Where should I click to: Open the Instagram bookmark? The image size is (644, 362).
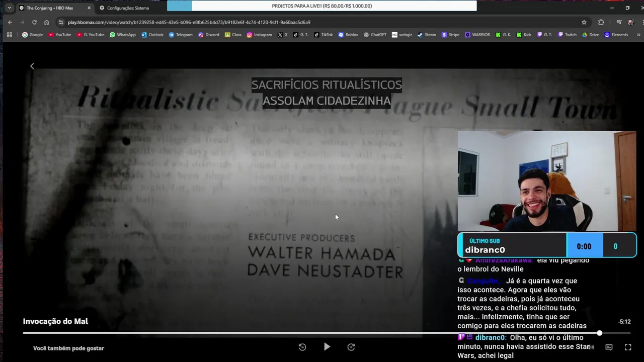pos(259,35)
